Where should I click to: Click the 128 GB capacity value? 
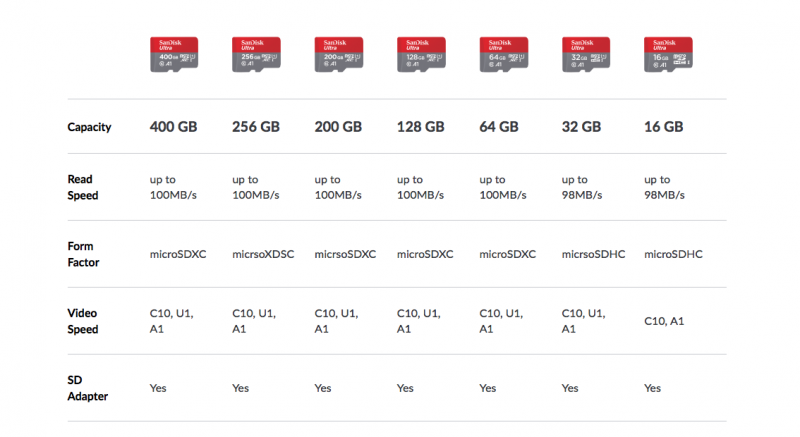[420, 126]
